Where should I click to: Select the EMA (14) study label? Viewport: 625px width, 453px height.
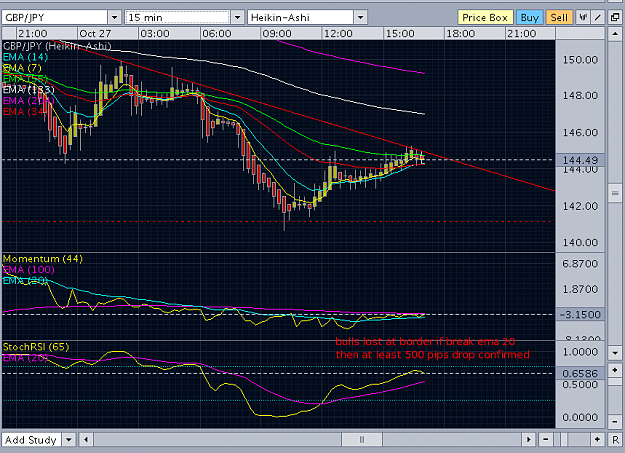[26, 57]
